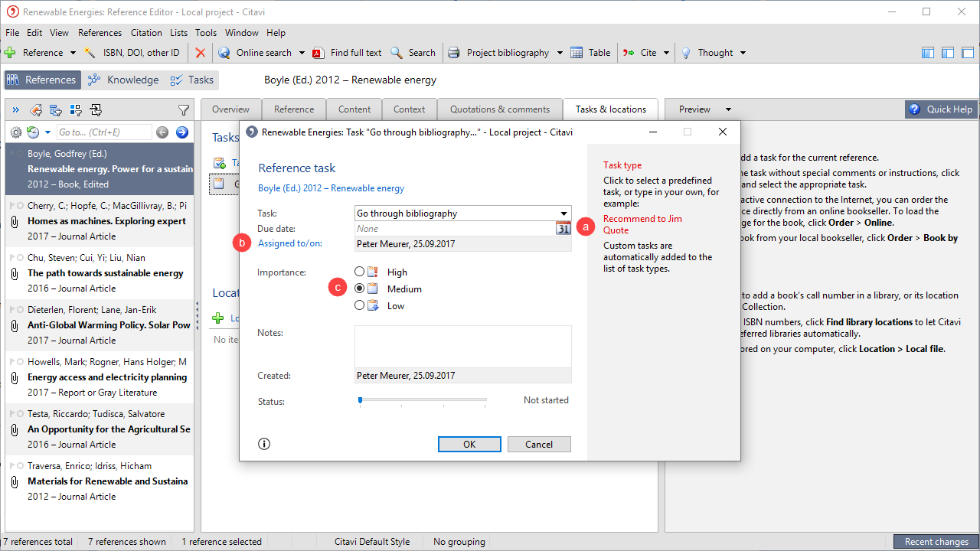Click Recent changes button in status bar

936,541
